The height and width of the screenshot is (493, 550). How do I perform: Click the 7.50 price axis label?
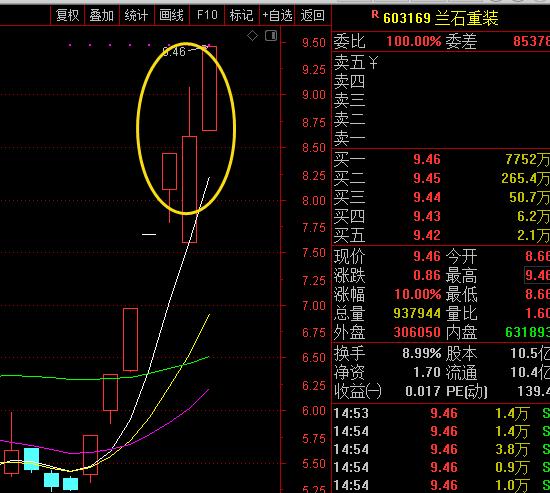(314, 253)
